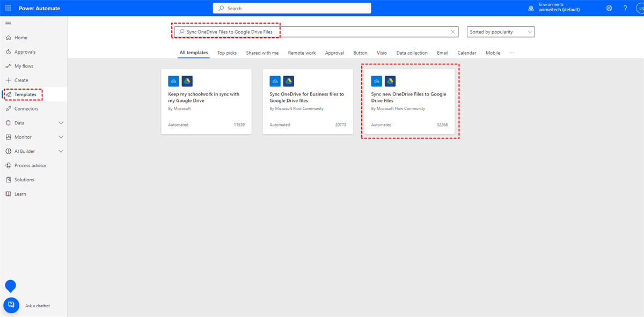
Task: Switch to Calendar tab
Action: (467, 53)
